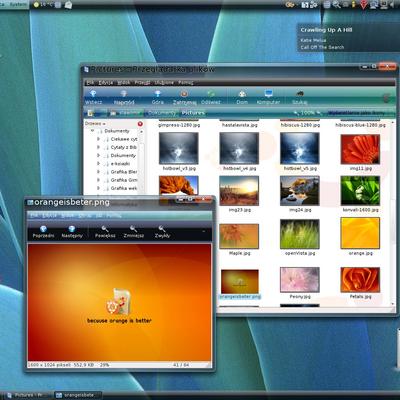
Task: Select the hotbowl_v3.jpg thumbnail
Action: 179,148
